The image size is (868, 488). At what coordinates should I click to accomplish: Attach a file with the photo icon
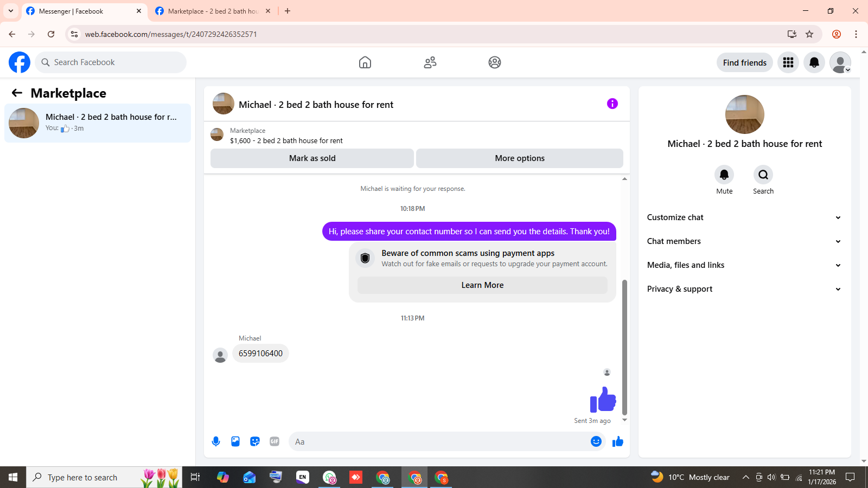click(x=235, y=441)
